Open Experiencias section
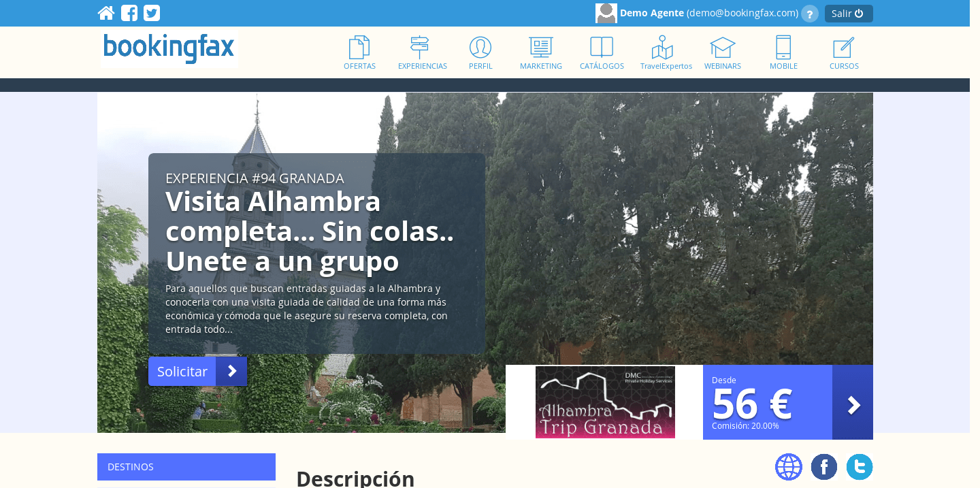The image size is (980, 488). [x=422, y=53]
